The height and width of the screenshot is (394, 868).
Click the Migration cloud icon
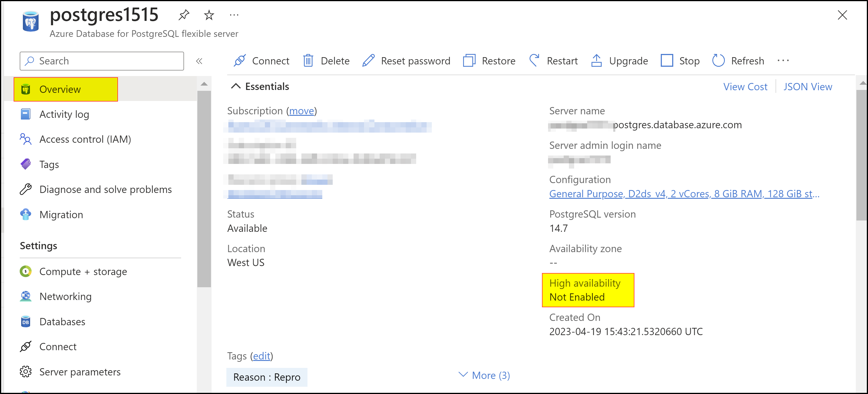pos(26,214)
